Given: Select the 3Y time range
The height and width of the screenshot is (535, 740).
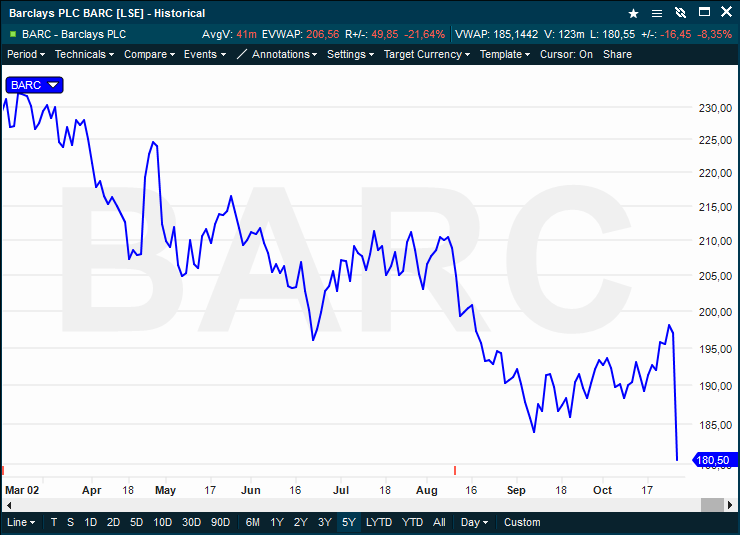Looking at the screenshot, I should (325, 522).
